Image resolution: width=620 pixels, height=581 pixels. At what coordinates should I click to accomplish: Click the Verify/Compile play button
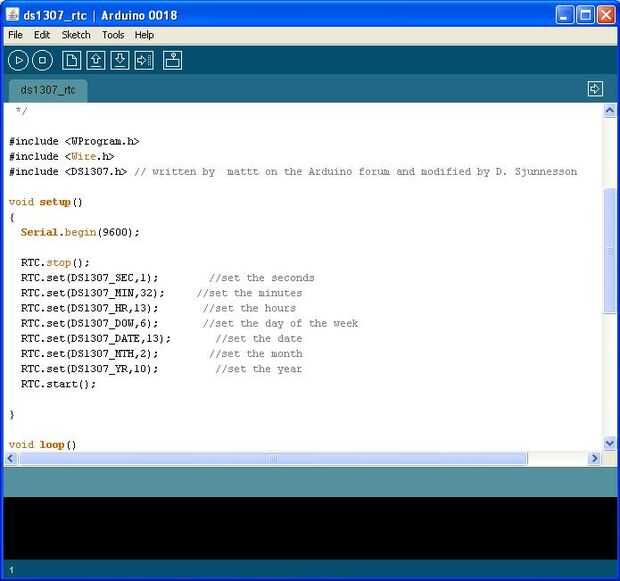[x=18, y=61]
